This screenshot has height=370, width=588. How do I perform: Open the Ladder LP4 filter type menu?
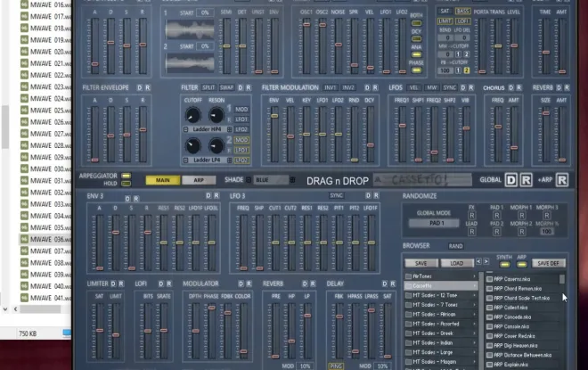[207, 160]
